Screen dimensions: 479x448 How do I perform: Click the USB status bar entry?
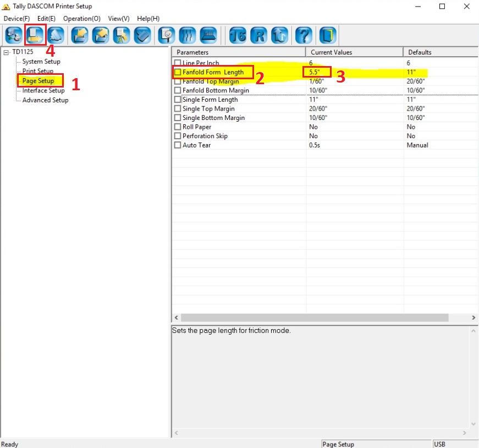(455, 444)
